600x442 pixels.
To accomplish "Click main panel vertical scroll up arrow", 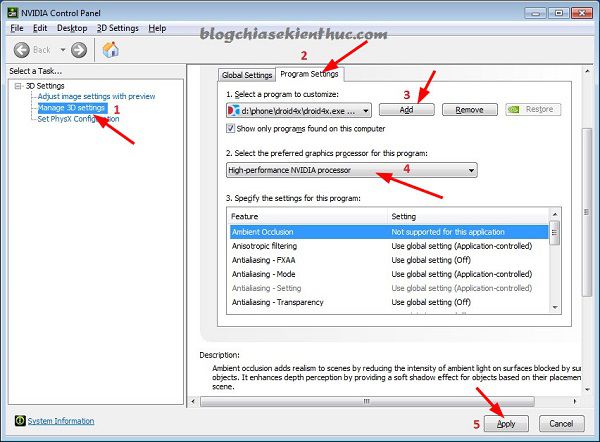I will click(x=587, y=71).
